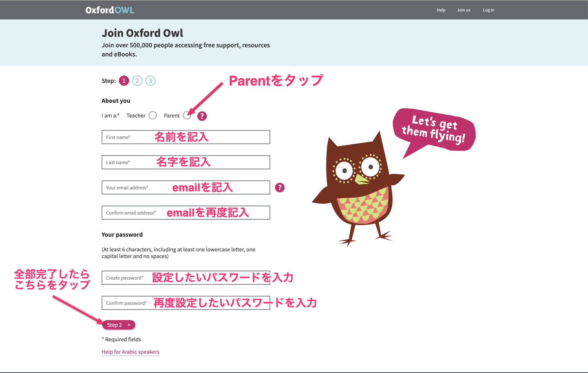Click the 'Join Oxford Owl' heading
The image size is (588, 373).
[x=142, y=33]
